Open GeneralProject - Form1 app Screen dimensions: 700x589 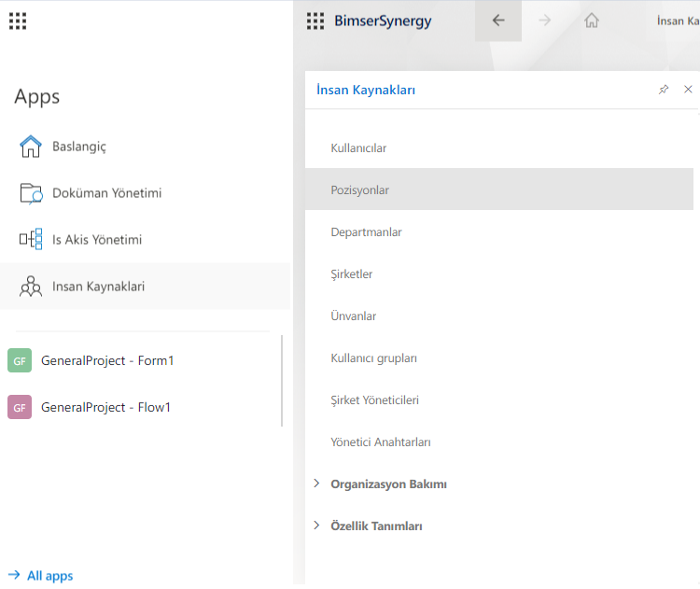tap(107, 360)
